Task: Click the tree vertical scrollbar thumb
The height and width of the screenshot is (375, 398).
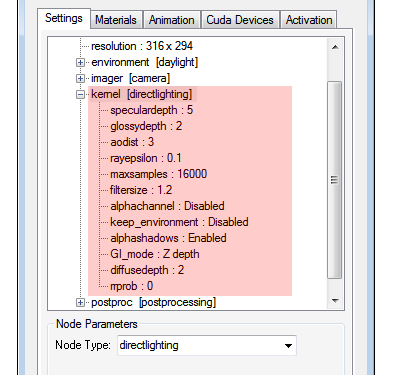Action: (335, 180)
